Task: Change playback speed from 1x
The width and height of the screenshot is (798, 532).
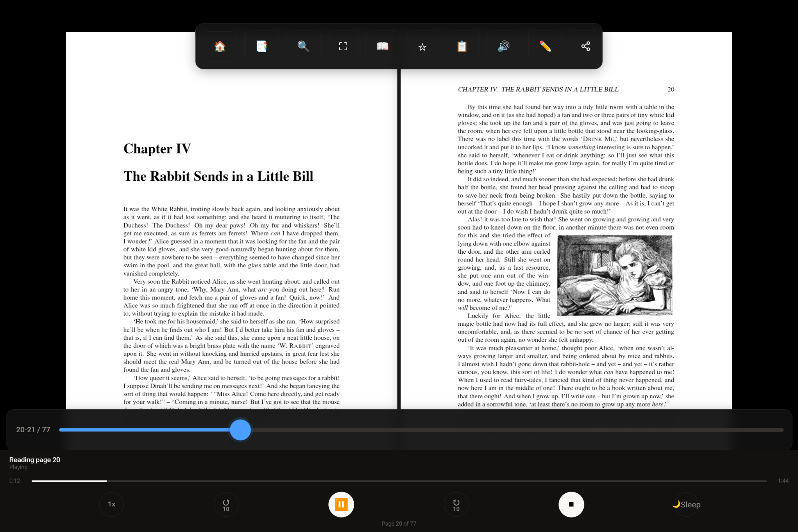Action: click(x=111, y=504)
